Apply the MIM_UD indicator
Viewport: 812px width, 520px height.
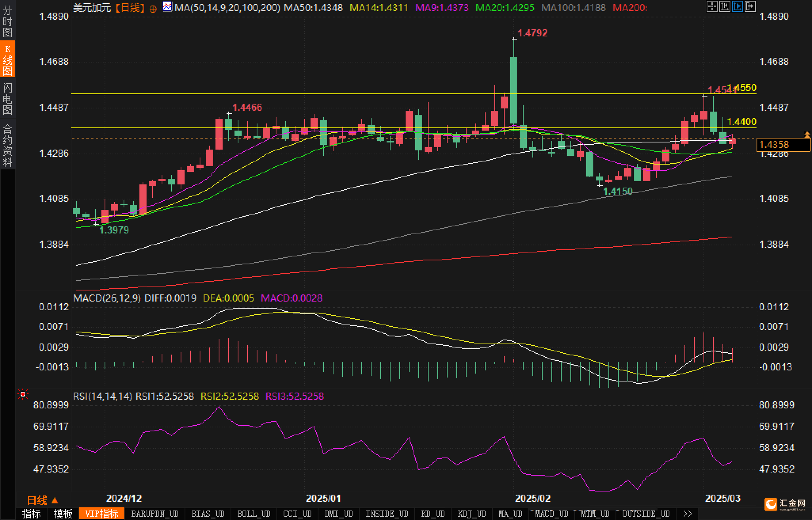(595, 514)
